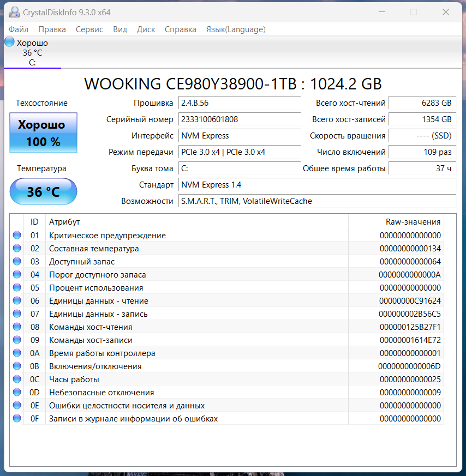The image size is (466, 476).
Task: Click the 36 °C temperature button
Action: point(44,191)
